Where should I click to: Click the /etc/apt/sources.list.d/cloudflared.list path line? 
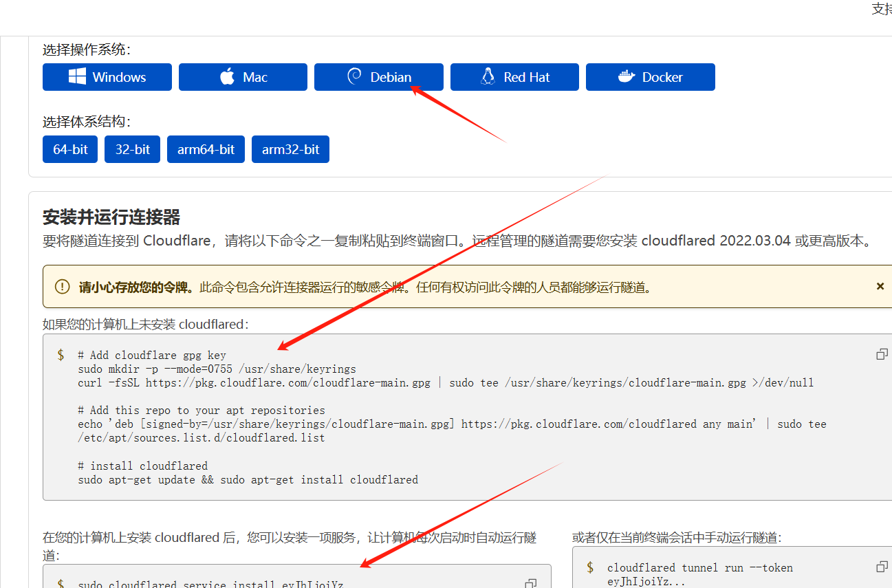[x=202, y=437]
